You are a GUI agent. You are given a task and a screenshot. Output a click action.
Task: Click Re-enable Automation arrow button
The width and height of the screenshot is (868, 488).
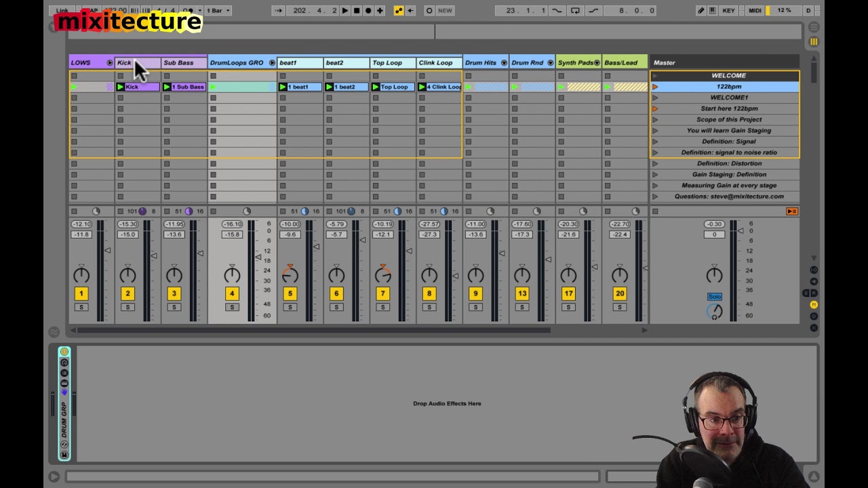(410, 10)
